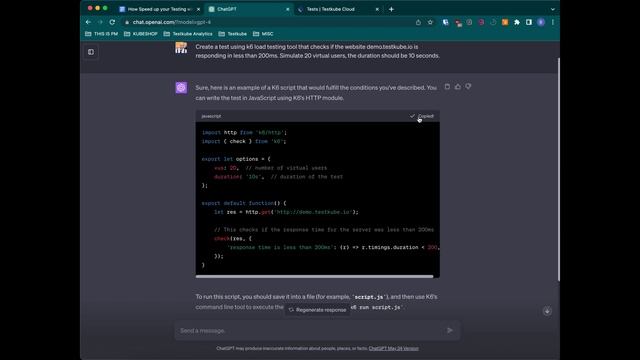Give thumbs up to the response
This screenshot has height=360, width=640.
point(458,87)
